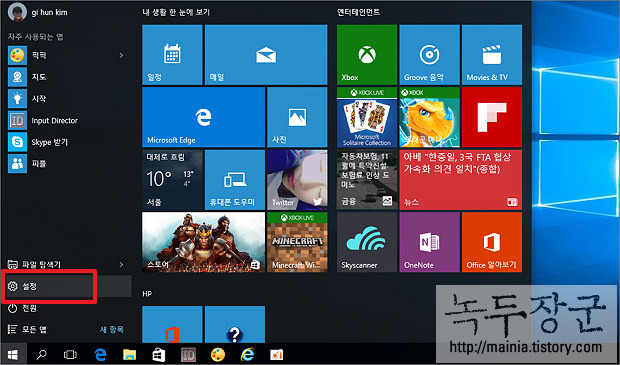Open the 일정 calendar tile
Image resolution: width=620 pixels, height=365 pixels.
(172, 55)
